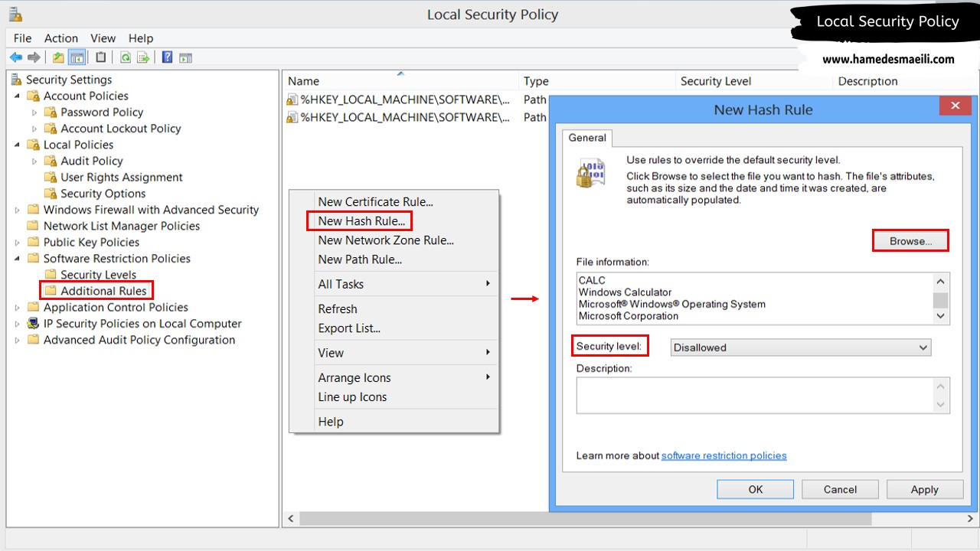The height and width of the screenshot is (551, 980).
Task: Click the horizontal scrollbar left arrow
Action: tap(291, 519)
